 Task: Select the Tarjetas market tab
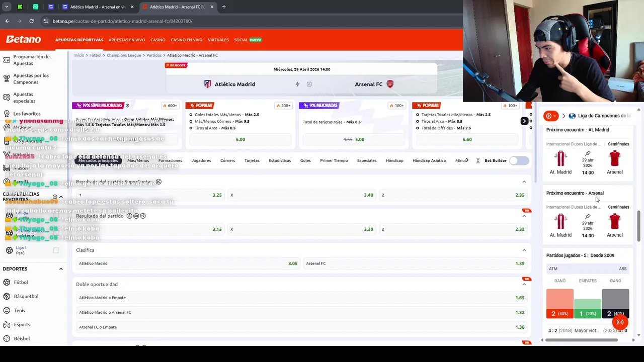[x=252, y=160]
